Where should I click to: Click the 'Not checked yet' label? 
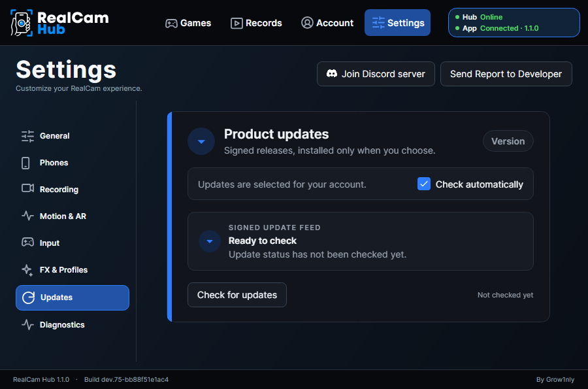click(505, 296)
